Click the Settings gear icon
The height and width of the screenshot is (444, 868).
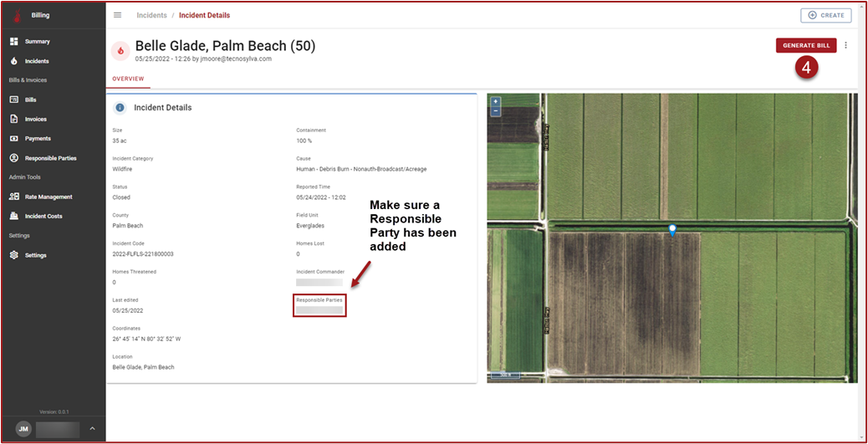point(14,255)
